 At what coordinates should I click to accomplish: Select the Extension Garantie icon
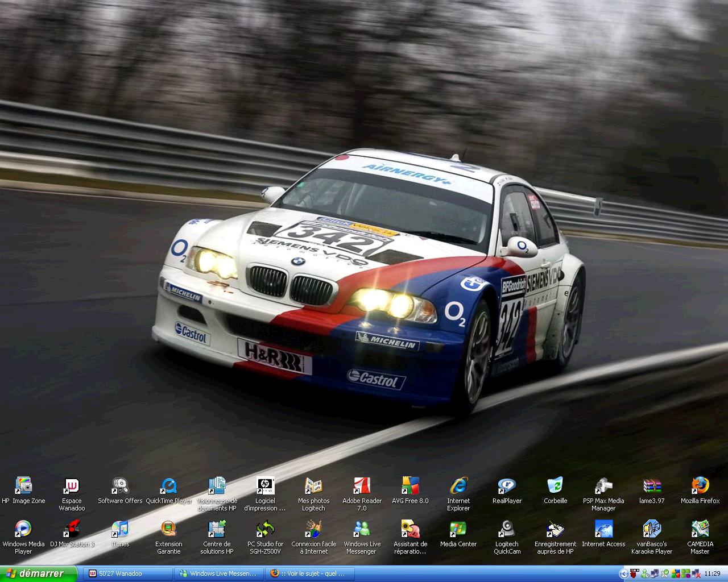click(x=169, y=537)
